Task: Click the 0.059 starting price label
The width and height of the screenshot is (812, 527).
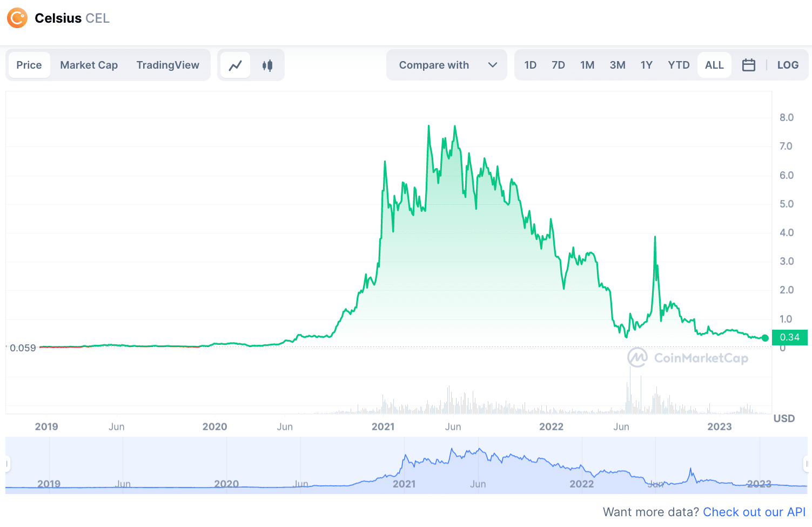Action: [x=23, y=348]
